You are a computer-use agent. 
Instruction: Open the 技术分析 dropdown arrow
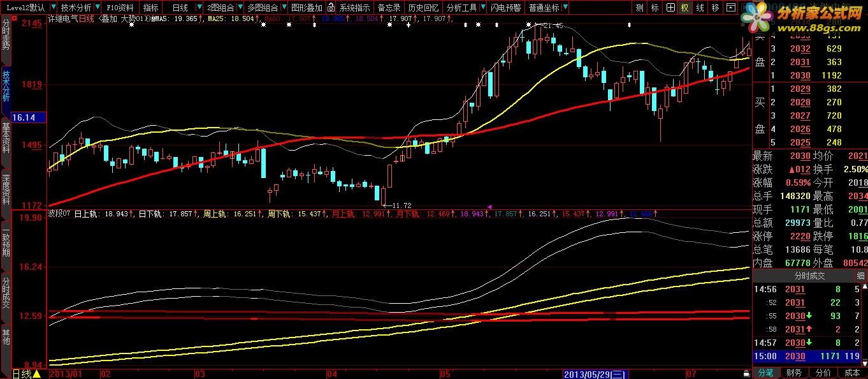pyautogui.click(x=98, y=8)
